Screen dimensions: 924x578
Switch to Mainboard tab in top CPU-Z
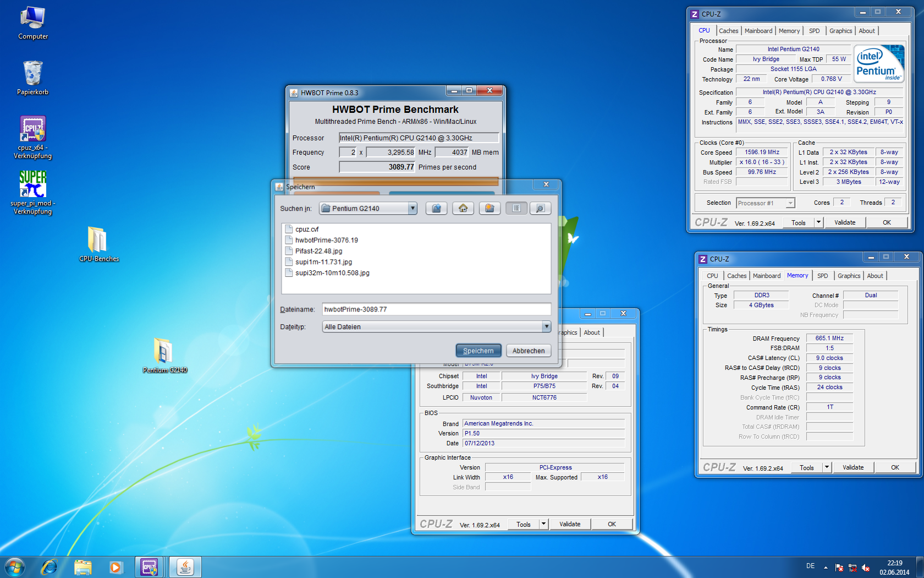pyautogui.click(x=758, y=31)
